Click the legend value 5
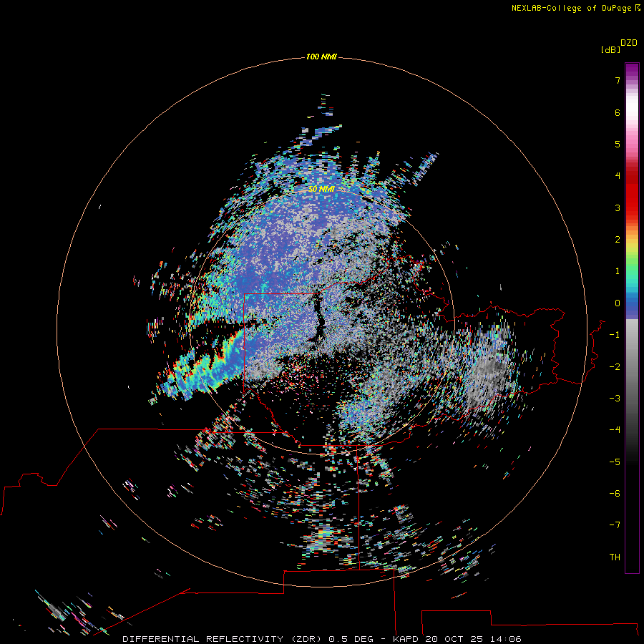This screenshot has height=644, width=644. click(x=618, y=144)
